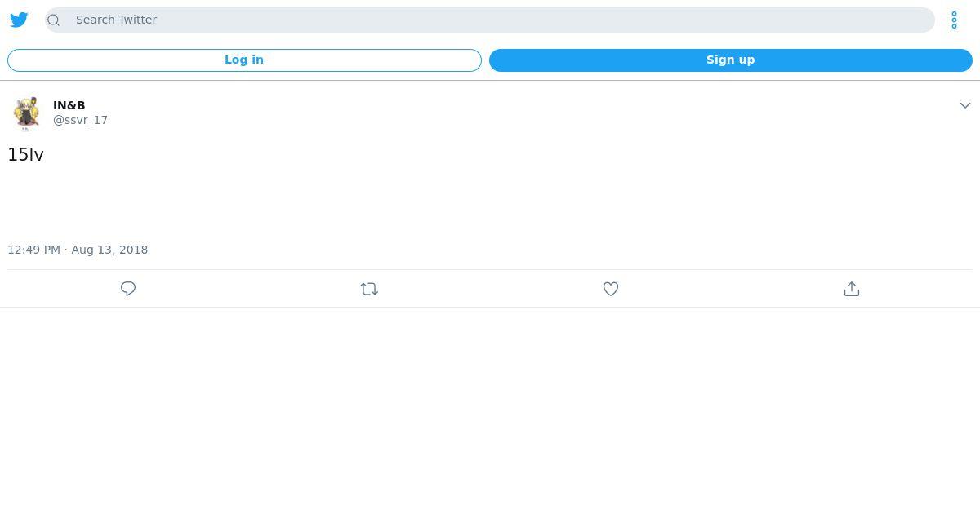Like the tweet with the heart icon
980x514 pixels.
(611, 289)
